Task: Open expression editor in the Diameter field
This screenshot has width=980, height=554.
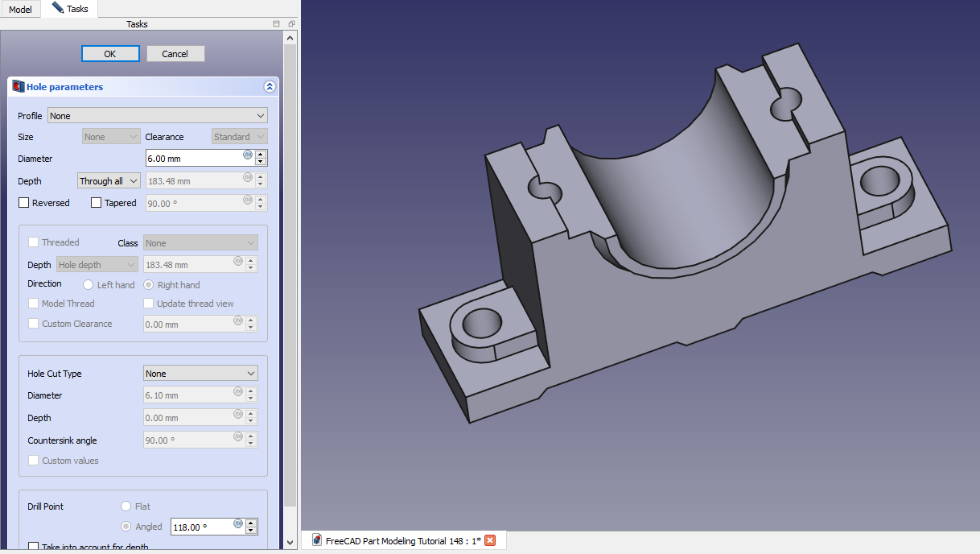Action: (x=248, y=155)
